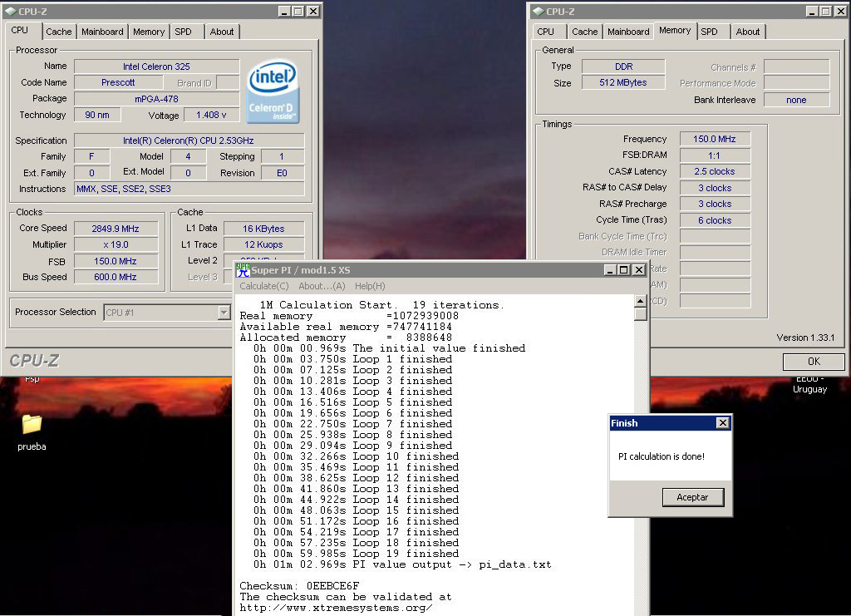Close the Finish dialog with X

722,423
